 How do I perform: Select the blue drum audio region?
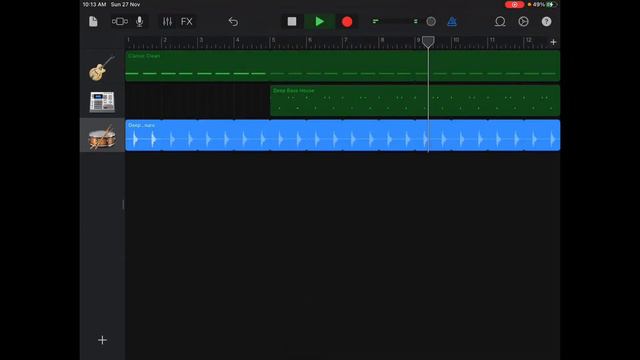[x=342, y=135]
